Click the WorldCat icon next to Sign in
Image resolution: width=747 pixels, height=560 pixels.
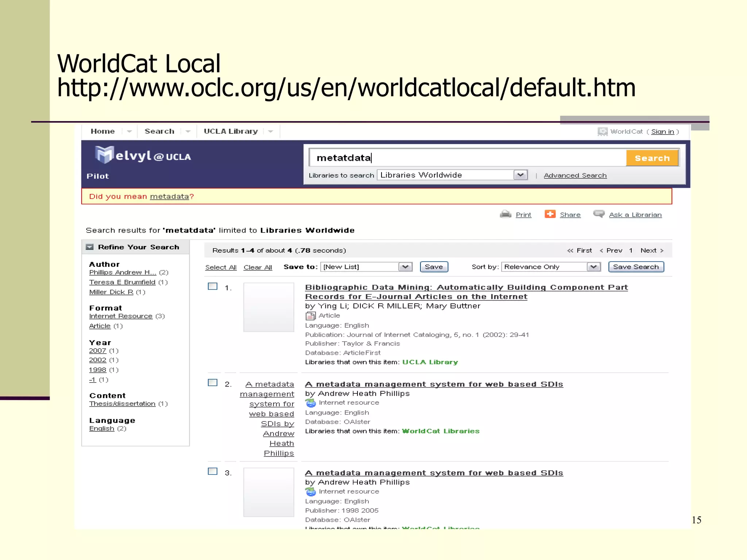(x=603, y=132)
